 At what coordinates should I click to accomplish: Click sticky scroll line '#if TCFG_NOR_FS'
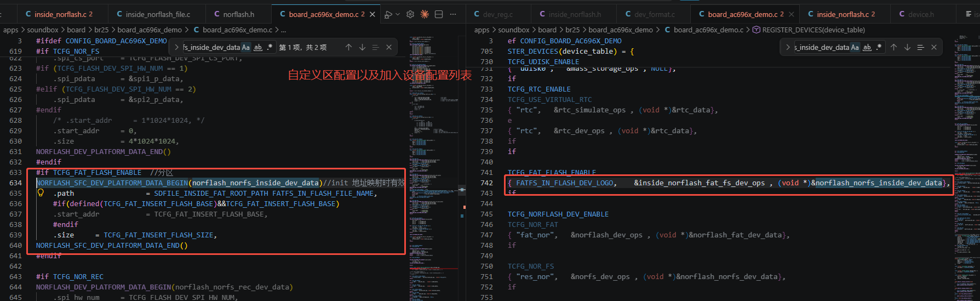[68, 52]
